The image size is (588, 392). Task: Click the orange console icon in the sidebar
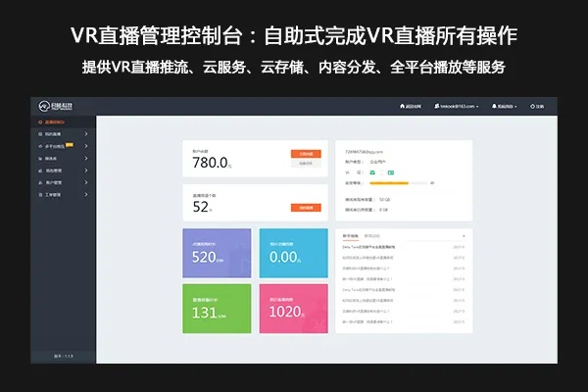(x=40, y=122)
